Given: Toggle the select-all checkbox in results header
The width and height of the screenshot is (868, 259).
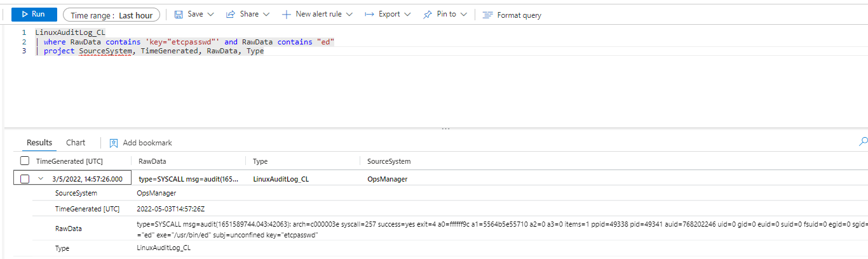Looking at the screenshot, I should (25, 161).
